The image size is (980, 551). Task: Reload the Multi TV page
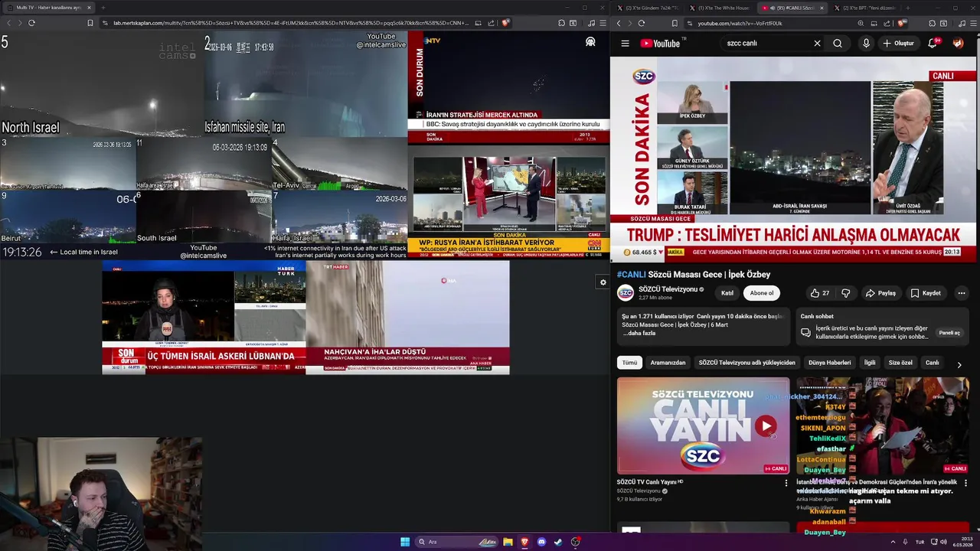click(31, 23)
